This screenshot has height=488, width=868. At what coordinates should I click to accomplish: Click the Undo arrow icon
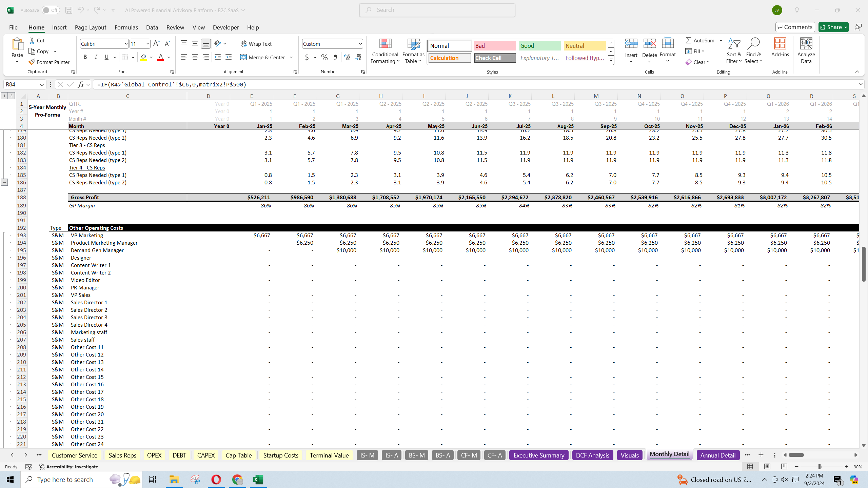[x=80, y=10]
